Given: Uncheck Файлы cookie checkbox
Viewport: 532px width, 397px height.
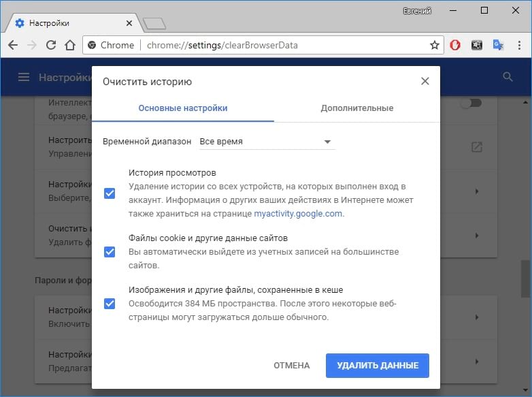Looking at the screenshot, I should [110, 252].
